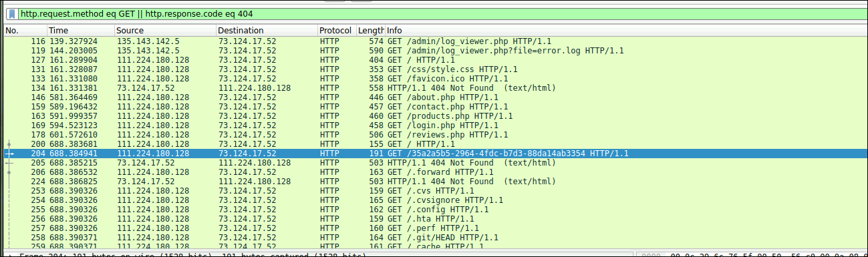Select packet 206 GET /.forward

pyautogui.click(x=435, y=172)
